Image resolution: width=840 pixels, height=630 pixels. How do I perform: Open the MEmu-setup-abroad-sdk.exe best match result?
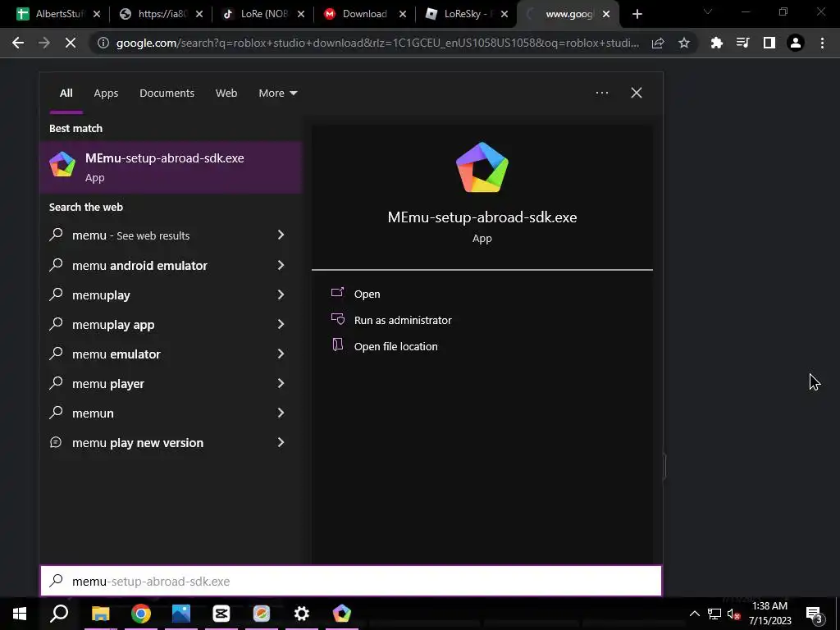171,167
